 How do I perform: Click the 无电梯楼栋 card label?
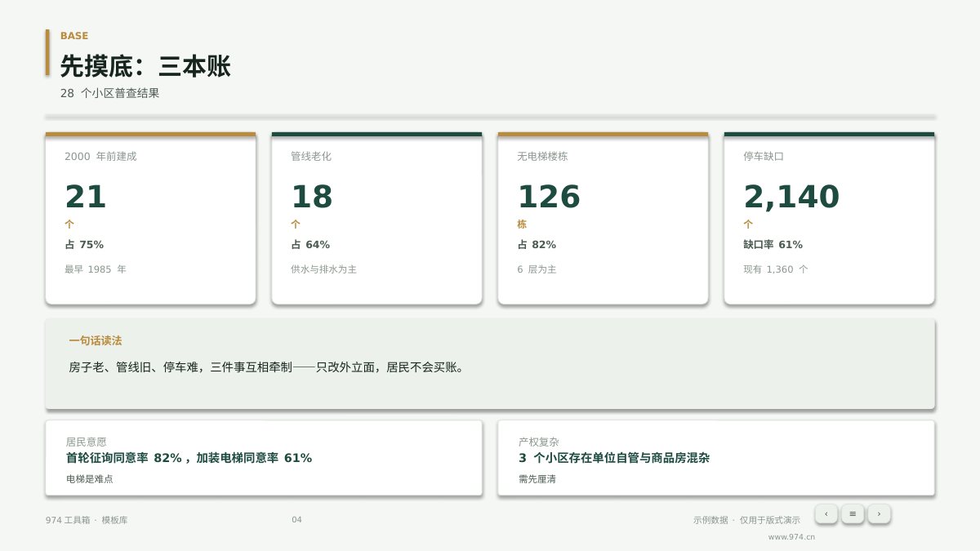(x=542, y=156)
